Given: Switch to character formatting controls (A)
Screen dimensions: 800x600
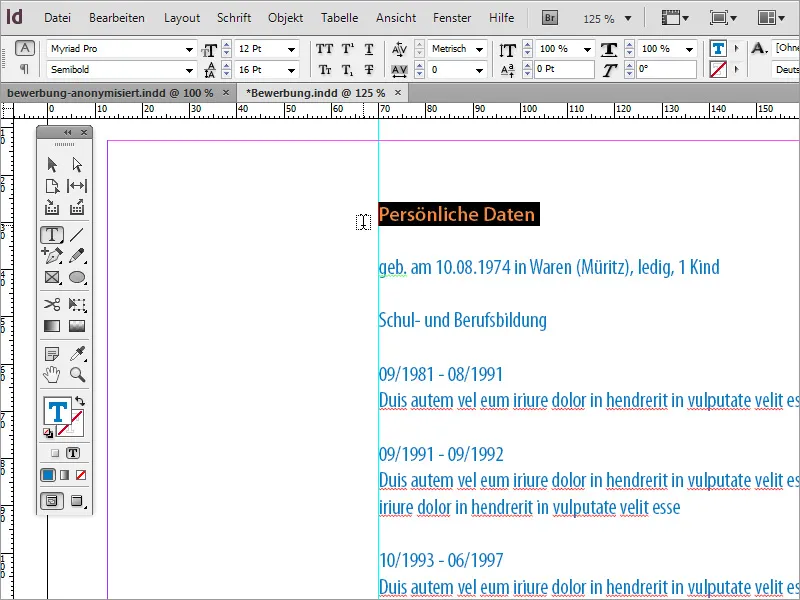Looking at the screenshot, I should click(24, 48).
